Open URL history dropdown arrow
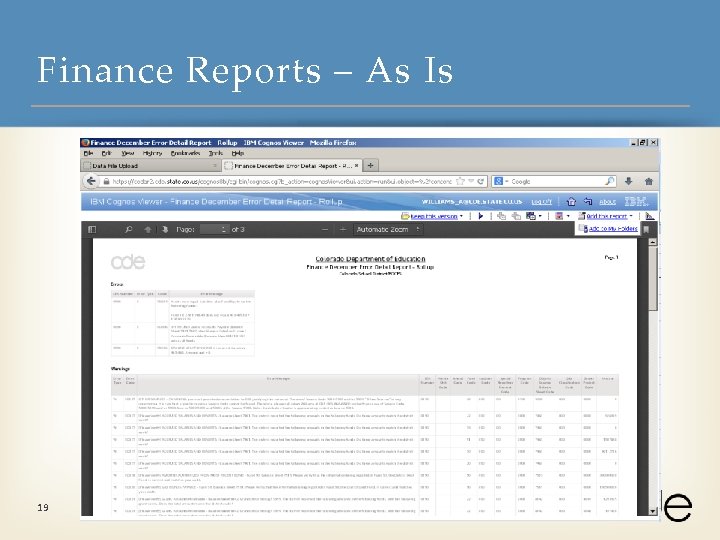 point(471,181)
